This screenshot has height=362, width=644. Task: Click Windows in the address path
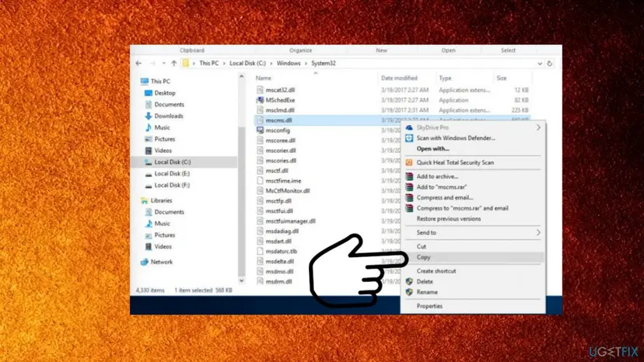289,63
